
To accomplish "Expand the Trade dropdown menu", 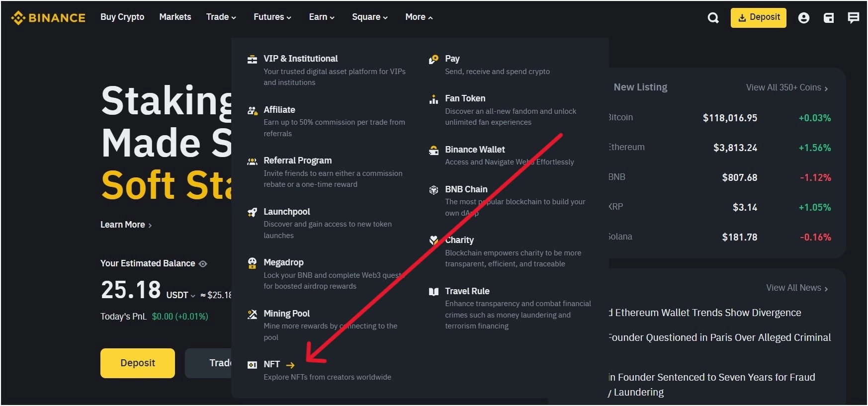I will [221, 17].
